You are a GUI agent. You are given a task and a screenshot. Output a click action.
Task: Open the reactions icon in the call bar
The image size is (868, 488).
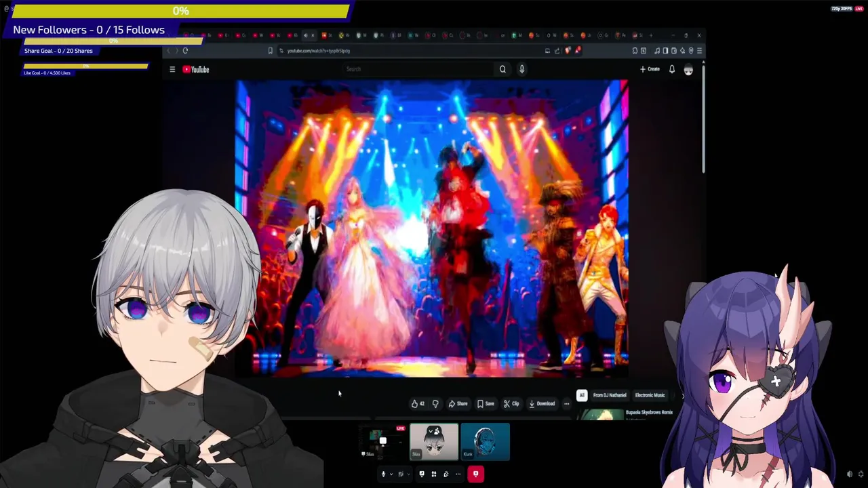pyautogui.click(x=446, y=474)
